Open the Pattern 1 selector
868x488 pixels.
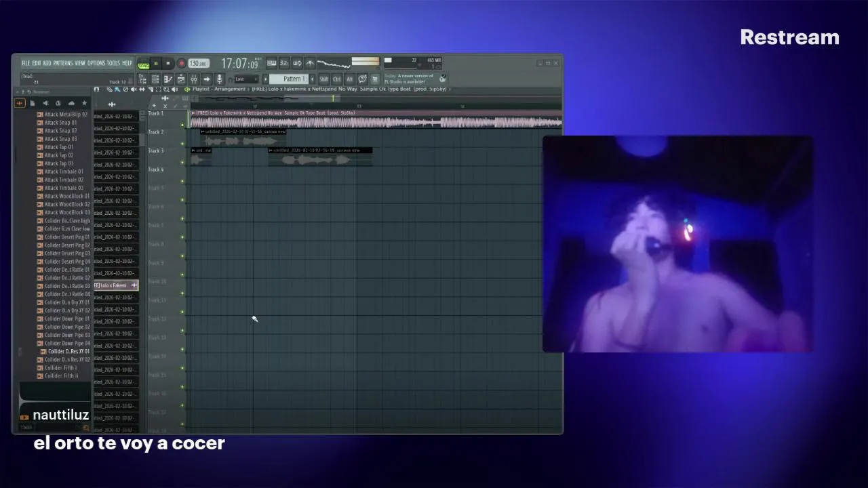pos(289,79)
